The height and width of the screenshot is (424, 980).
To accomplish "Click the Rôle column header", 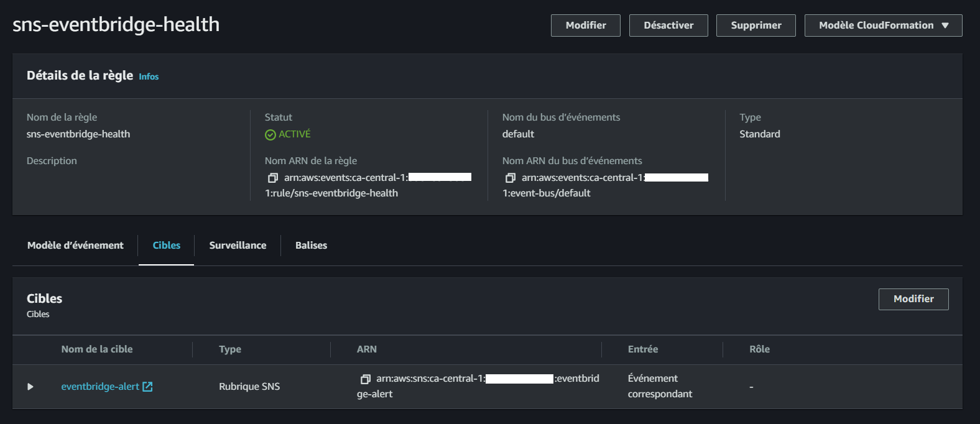I will point(760,349).
